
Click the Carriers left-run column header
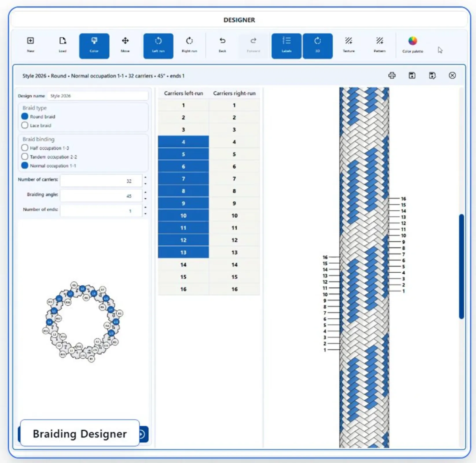pyautogui.click(x=183, y=93)
